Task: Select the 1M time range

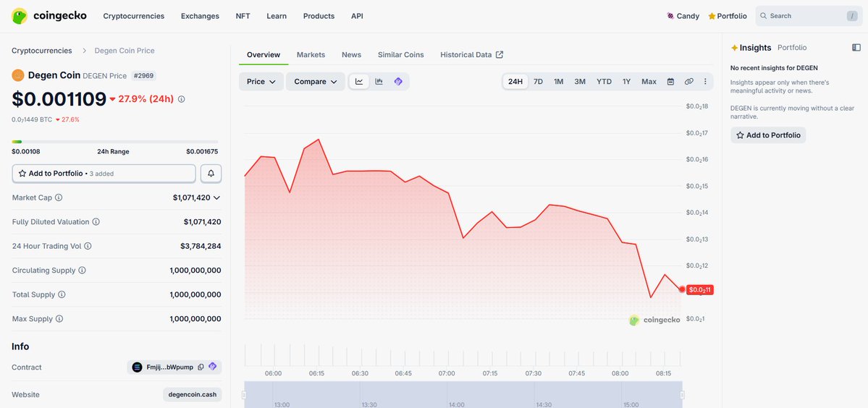Action: coord(559,81)
